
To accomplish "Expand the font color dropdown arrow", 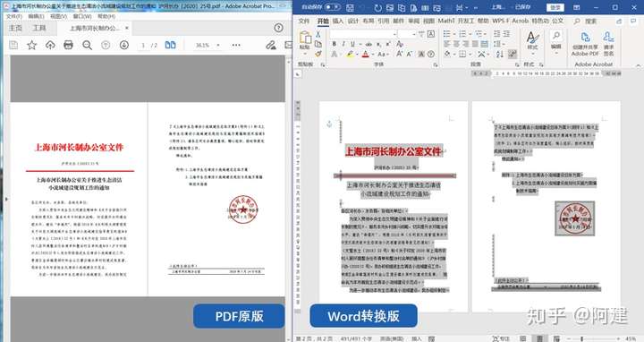I will tap(372, 55).
